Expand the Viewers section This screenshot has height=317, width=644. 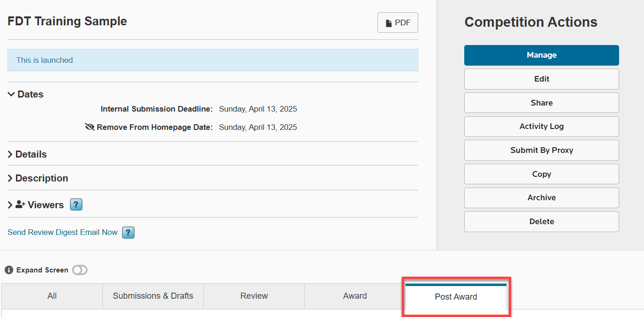click(36, 205)
